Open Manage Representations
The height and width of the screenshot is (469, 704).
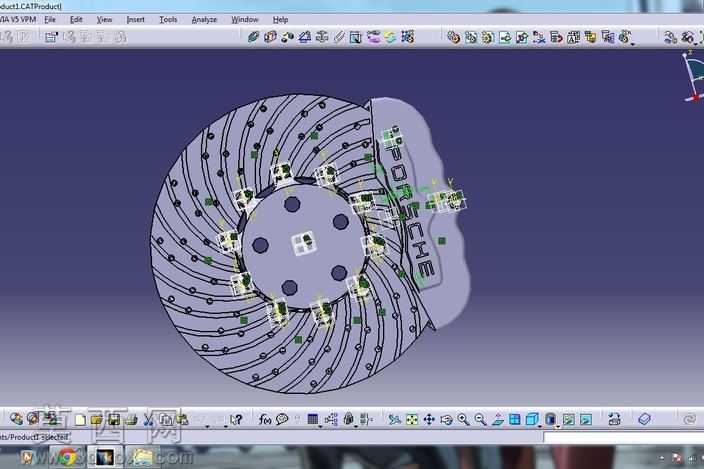pyautogui.click(x=607, y=37)
